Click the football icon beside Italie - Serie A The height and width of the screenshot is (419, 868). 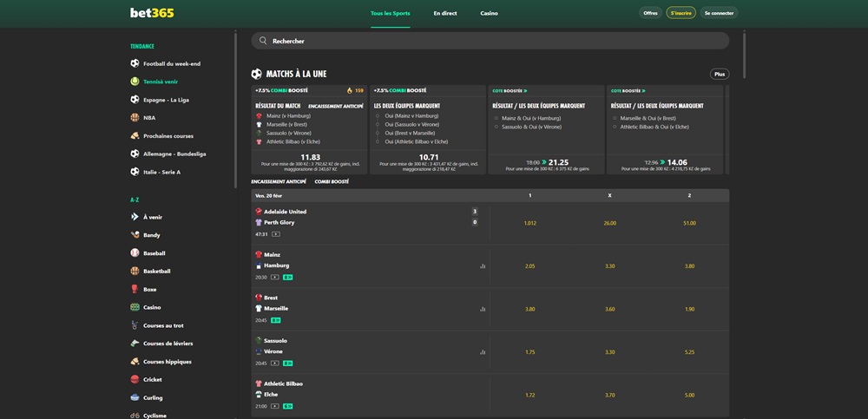coord(135,172)
